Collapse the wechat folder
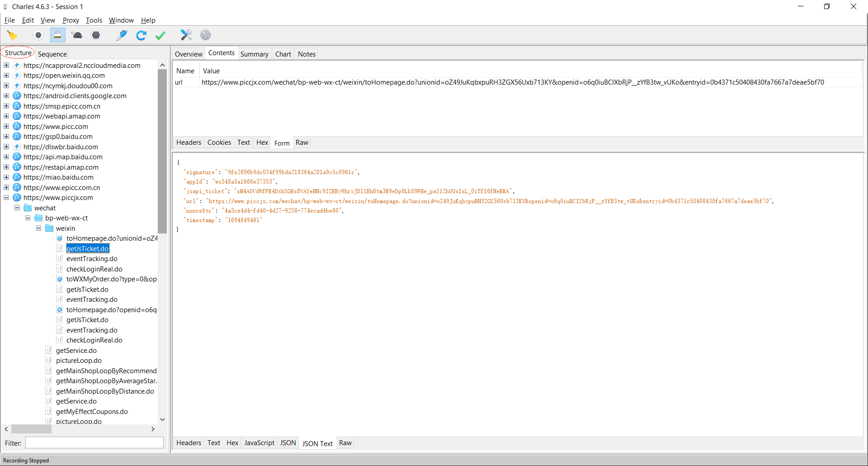 [17, 208]
